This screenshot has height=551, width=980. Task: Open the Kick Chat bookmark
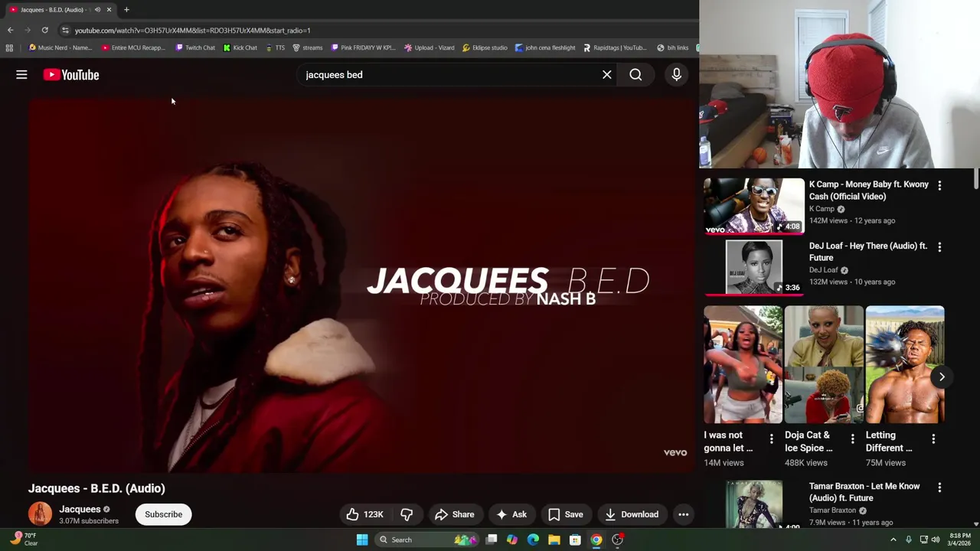[x=240, y=47]
